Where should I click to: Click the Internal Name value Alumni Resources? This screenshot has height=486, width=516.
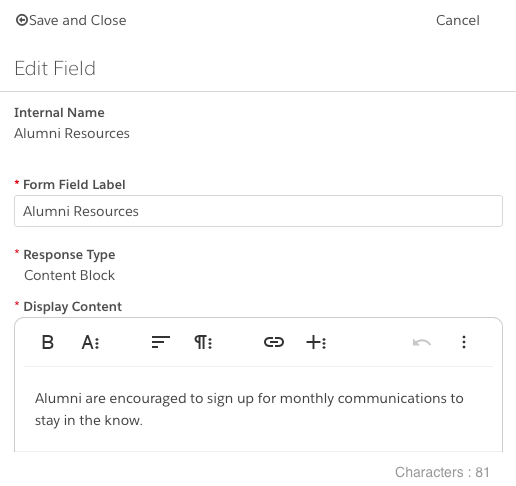pos(72,133)
